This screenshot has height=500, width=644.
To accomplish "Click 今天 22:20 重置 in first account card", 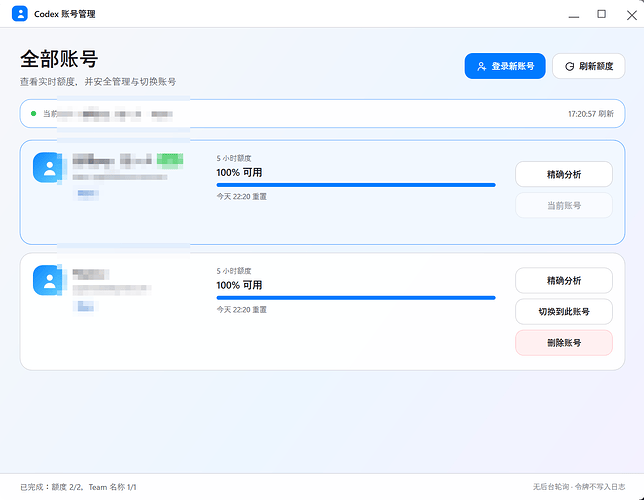I will [242, 196].
